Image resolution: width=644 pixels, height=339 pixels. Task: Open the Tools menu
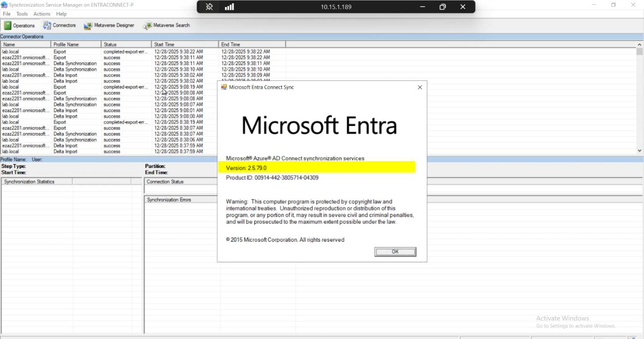[22, 14]
